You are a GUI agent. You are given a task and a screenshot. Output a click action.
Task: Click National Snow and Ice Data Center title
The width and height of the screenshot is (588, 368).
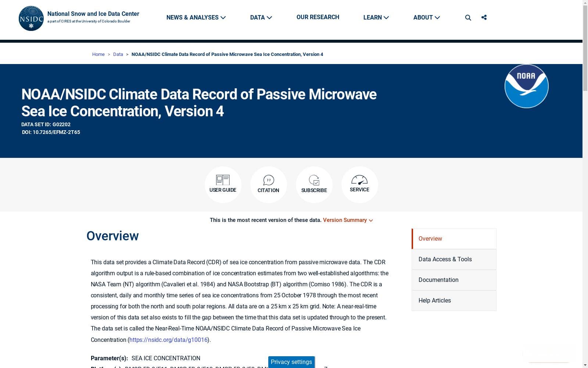point(93,14)
